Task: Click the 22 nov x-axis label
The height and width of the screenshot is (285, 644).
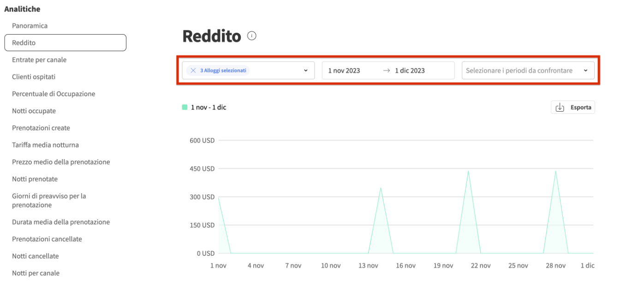Action: coord(481,266)
